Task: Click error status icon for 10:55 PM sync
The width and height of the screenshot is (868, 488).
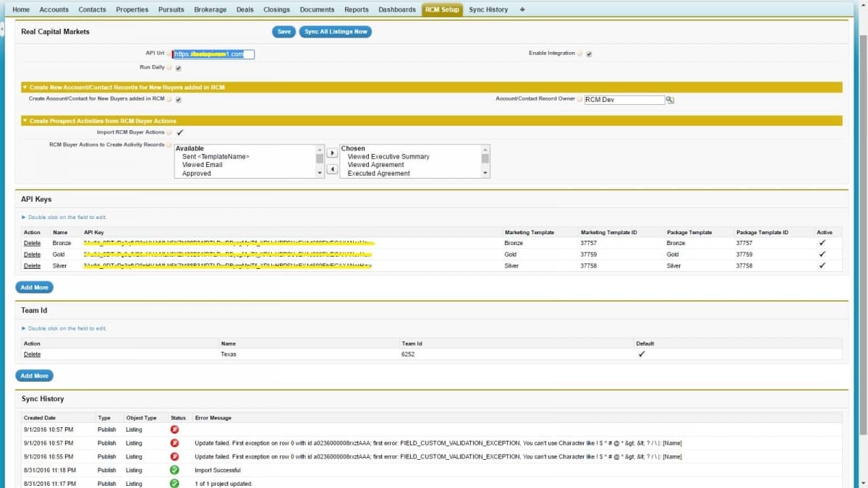Action: (x=174, y=456)
